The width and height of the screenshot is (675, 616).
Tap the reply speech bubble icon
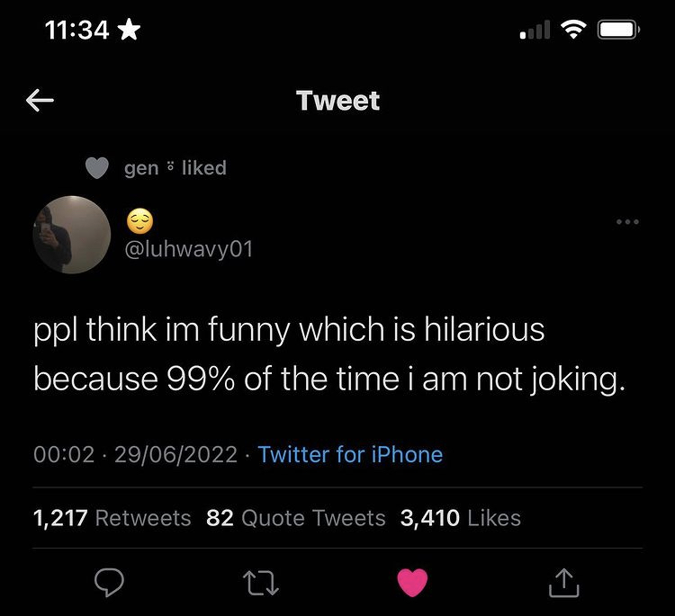[109, 585]
